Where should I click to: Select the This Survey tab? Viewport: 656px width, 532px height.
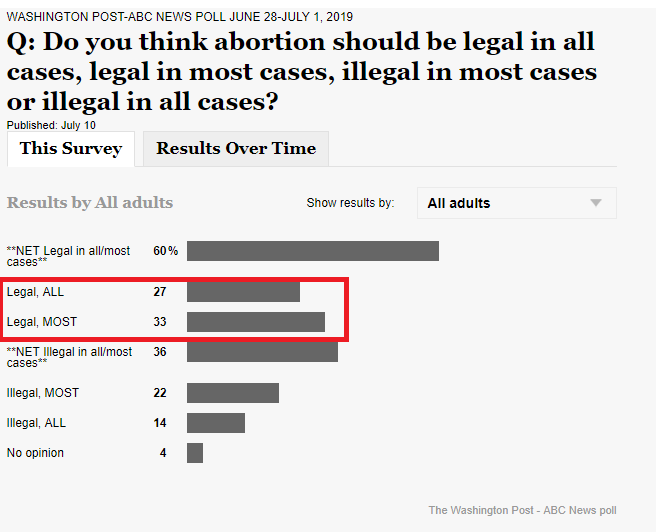coord(71,149)
